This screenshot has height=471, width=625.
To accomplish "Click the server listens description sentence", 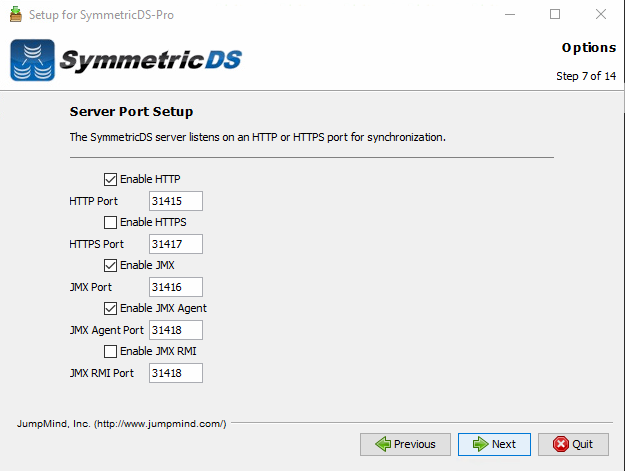I will coord(257,137).
